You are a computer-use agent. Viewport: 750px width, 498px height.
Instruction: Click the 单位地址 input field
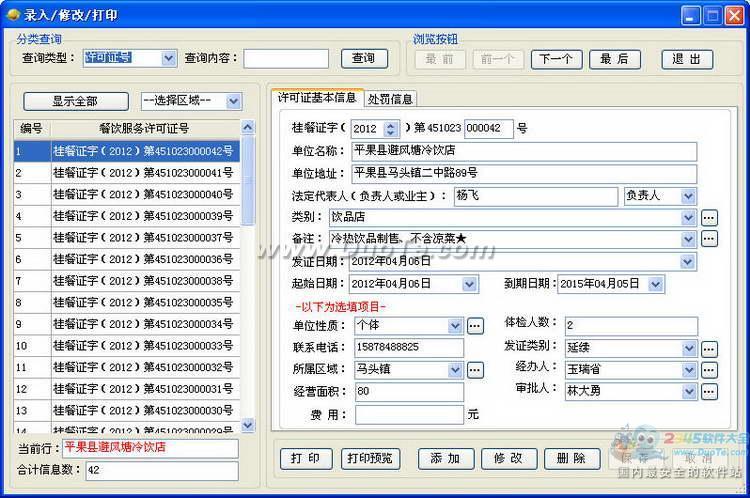(524, 174)
